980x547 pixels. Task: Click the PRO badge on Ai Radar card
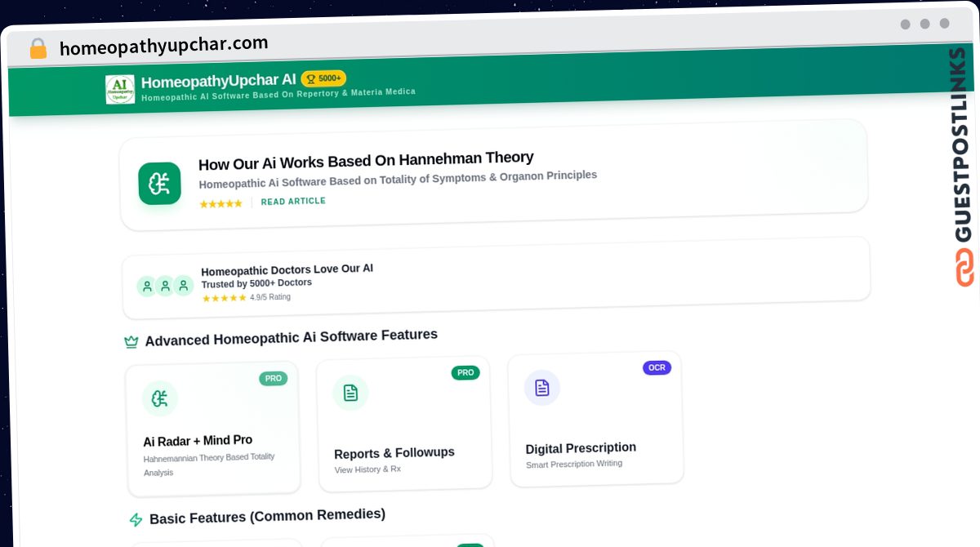(274, 378)
